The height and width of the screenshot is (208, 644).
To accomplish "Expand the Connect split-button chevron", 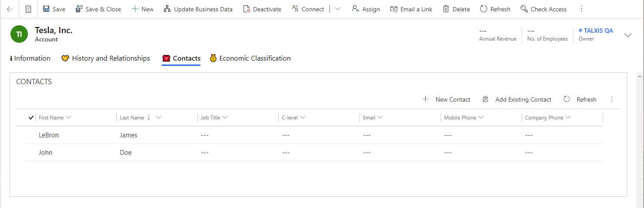I will 338,9.
